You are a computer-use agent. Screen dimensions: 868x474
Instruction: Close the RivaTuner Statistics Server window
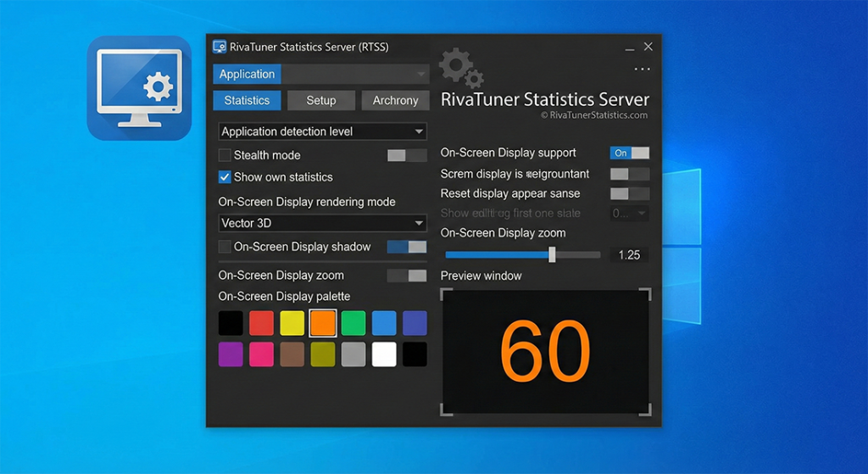[x=648, y=47]
